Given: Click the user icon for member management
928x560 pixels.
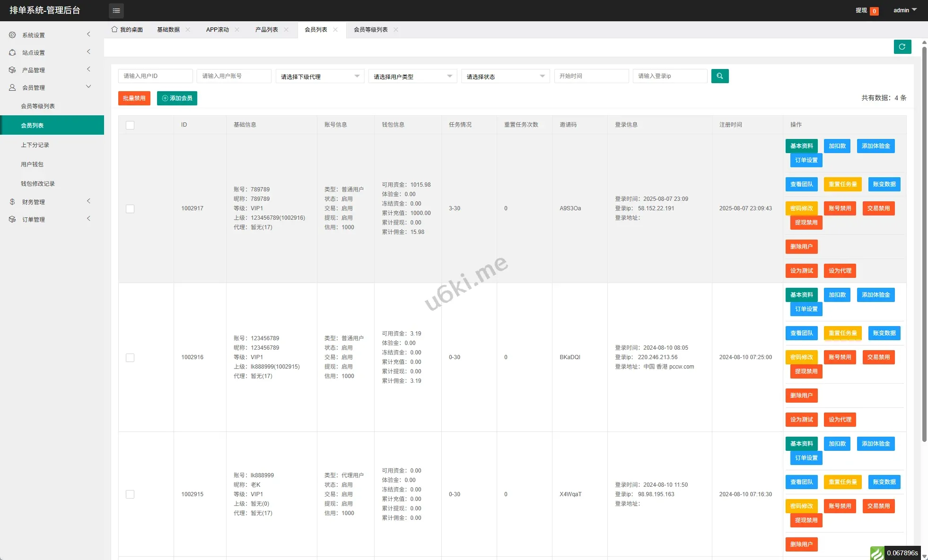Looking at the screenshot, I should pos(12,87).
